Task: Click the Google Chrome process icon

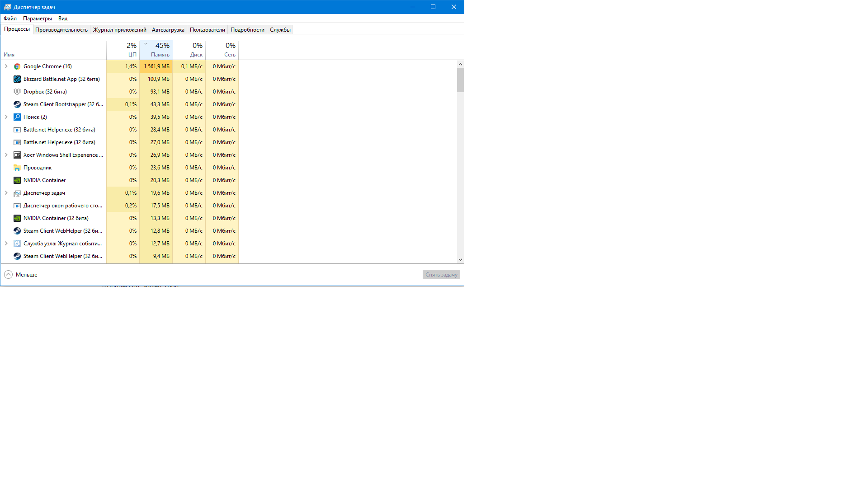Action: point(17,66)
